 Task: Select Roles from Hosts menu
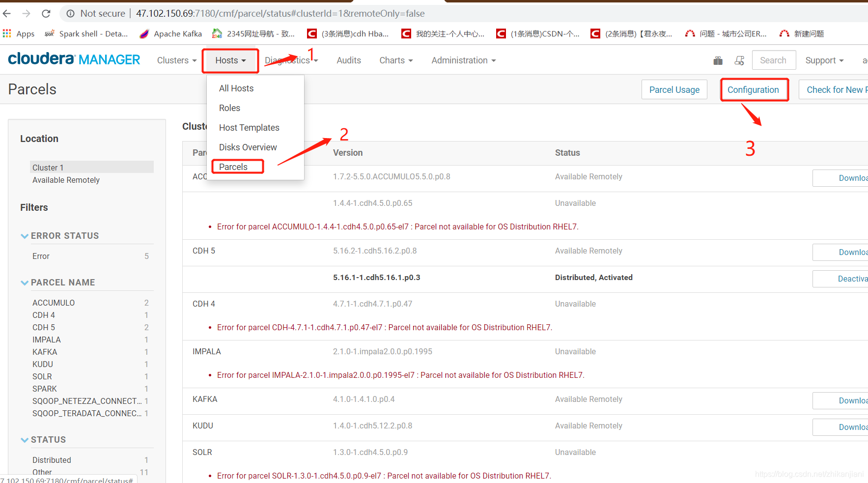point(255,108)
